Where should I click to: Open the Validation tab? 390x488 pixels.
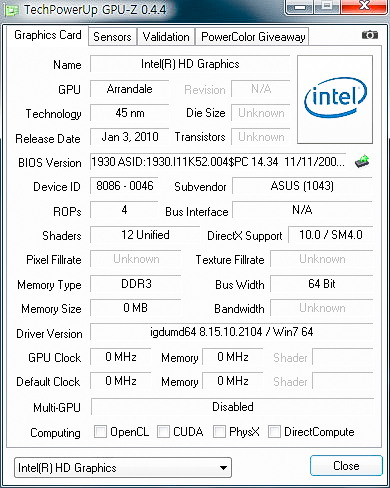[166, 37]
